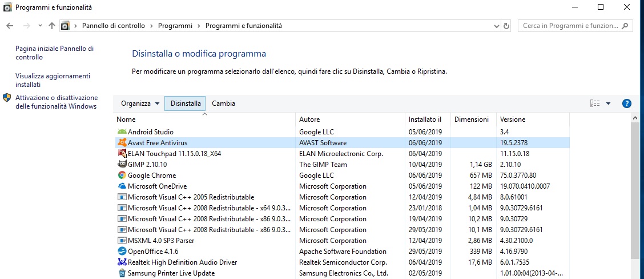Sort by the Autore column header
The width and height of the screenshot is (644, 279).
(350, 119)
